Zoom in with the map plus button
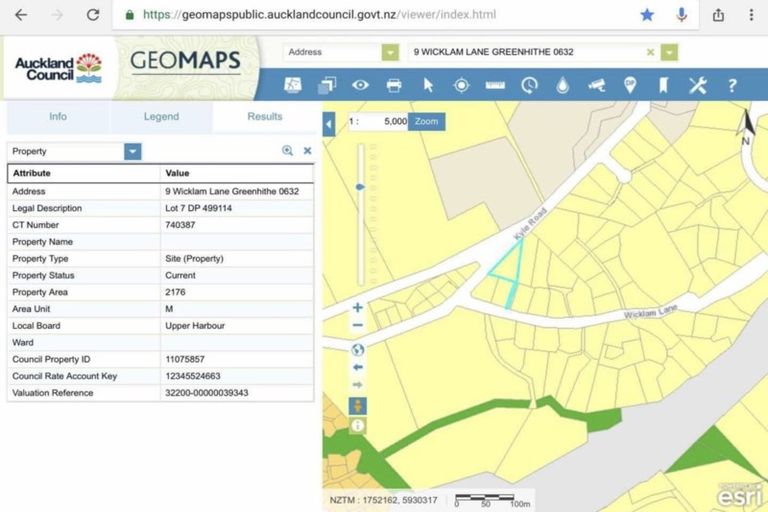 click(x=358, y=308)
